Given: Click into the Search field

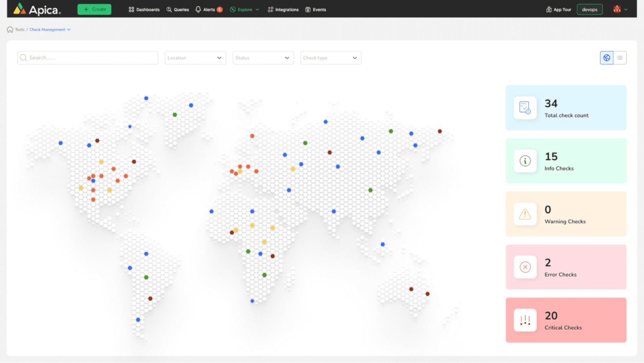Looking at the screenshot, I should click(x=88, y=58).
